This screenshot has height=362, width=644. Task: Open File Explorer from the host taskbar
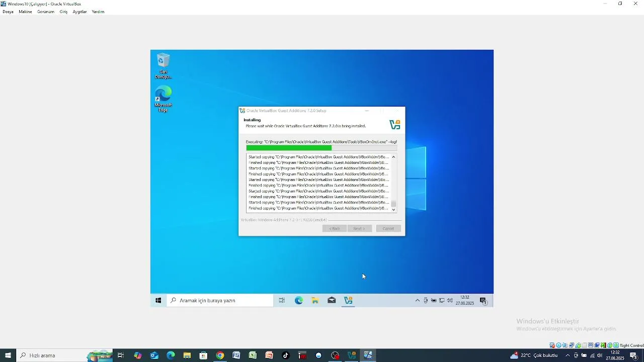click(187, 355)
